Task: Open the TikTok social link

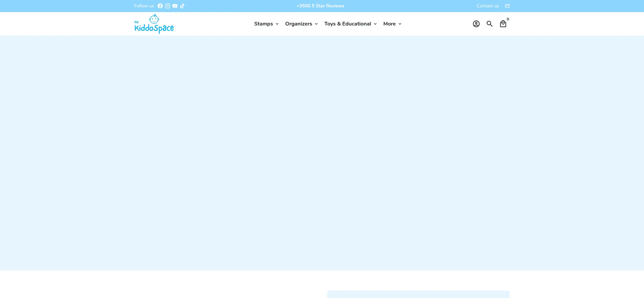Action: 182,6
